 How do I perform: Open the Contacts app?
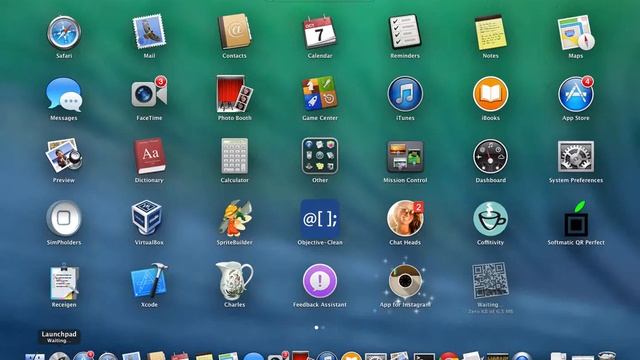pos(234,32)
